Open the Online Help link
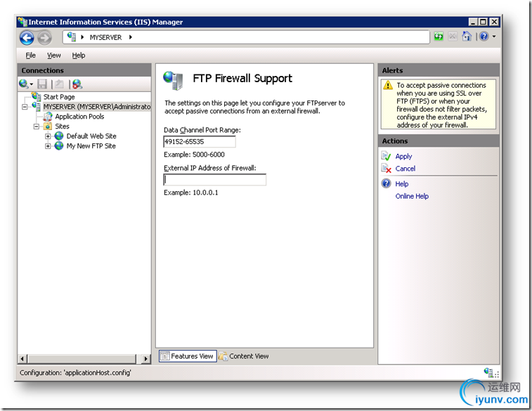This screenshot has width=532, height=411. pyautogui.click(x=412, y=196)
